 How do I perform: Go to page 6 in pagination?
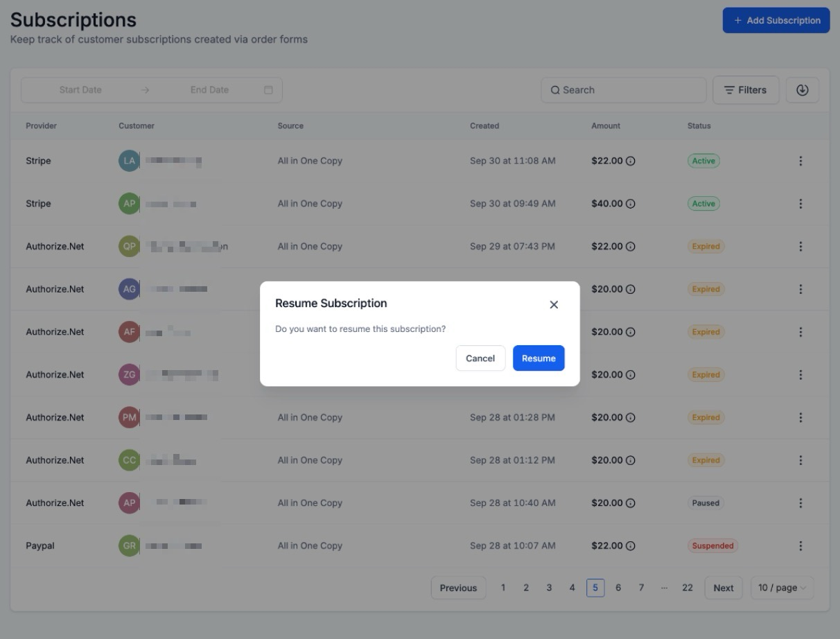tap(618, 588)
